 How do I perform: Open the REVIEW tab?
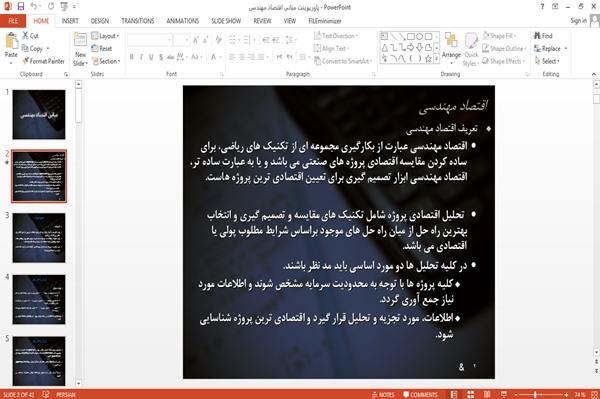[262, 21]
